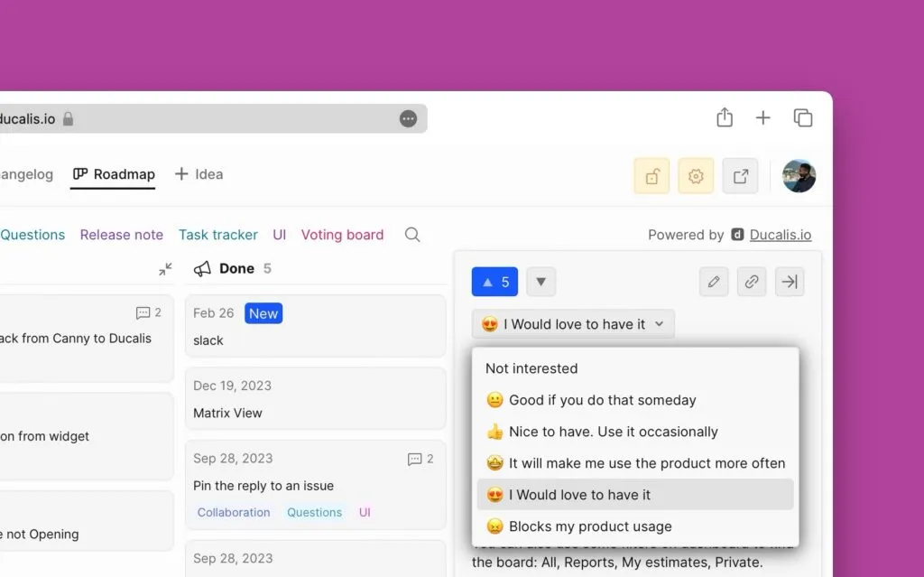Image resolution: width=924 pixels, height=577 pixels.
Task: Open the 'I Would love to have it' dropdown
Action: [x=573, y=324]
